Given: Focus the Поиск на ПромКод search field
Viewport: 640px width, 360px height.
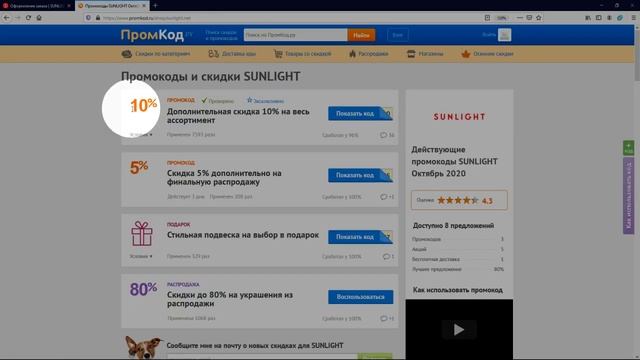Looking at the screenshot, I should (295, 35).
